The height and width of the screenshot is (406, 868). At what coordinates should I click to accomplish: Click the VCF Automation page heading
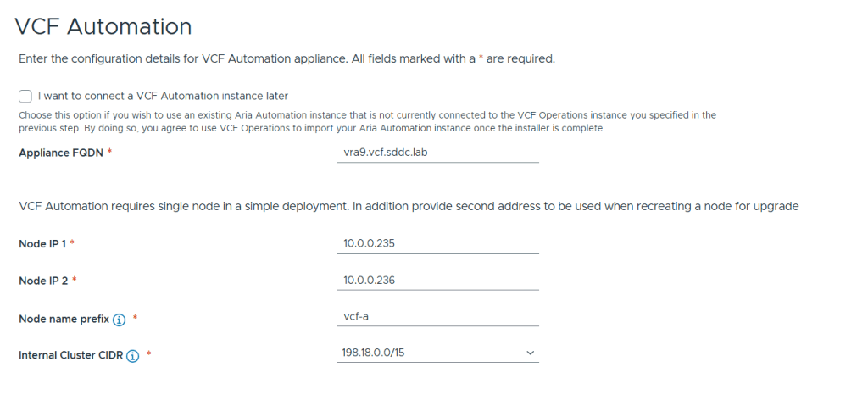[103, 26]
